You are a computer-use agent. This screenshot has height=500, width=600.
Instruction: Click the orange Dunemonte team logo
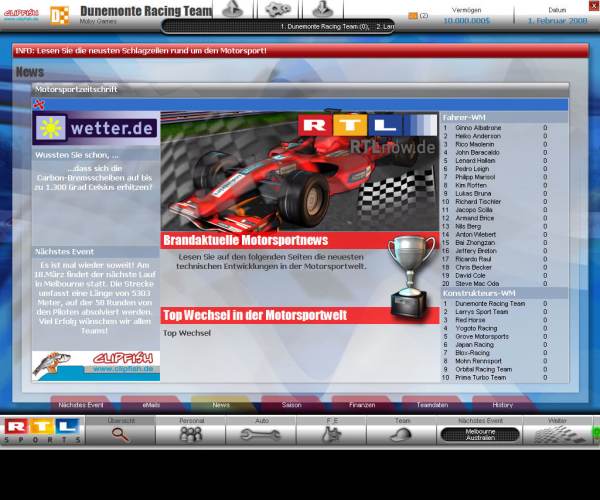click(x=60, y=15)
